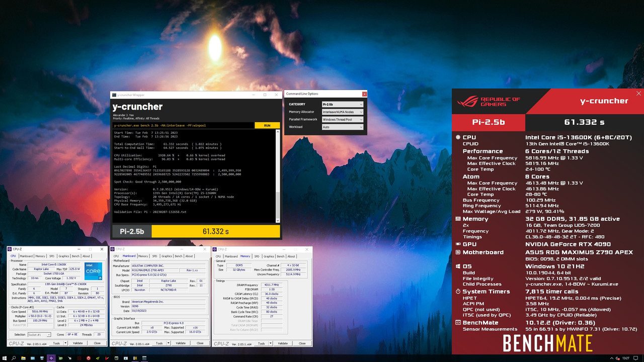The height and width of the screenshot is (362, 644).
Task: Click the Validate button in CPU-Z
Action: 78,342
